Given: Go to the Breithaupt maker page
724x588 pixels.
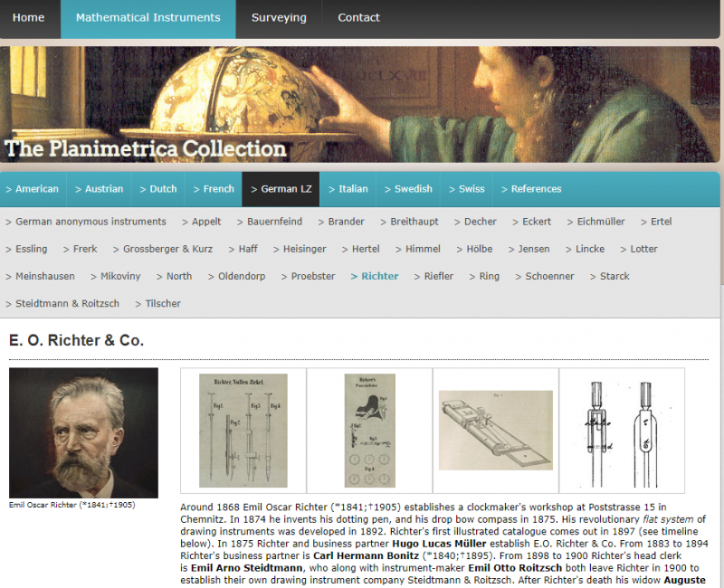Looking at the screenshot, I should [x=409, y=222].
